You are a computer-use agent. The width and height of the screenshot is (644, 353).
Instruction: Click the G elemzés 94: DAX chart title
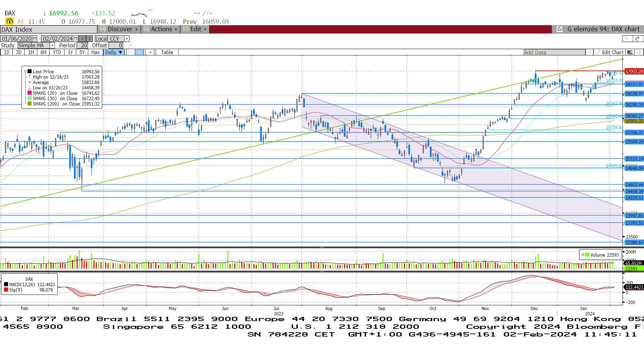click(603, 29)
